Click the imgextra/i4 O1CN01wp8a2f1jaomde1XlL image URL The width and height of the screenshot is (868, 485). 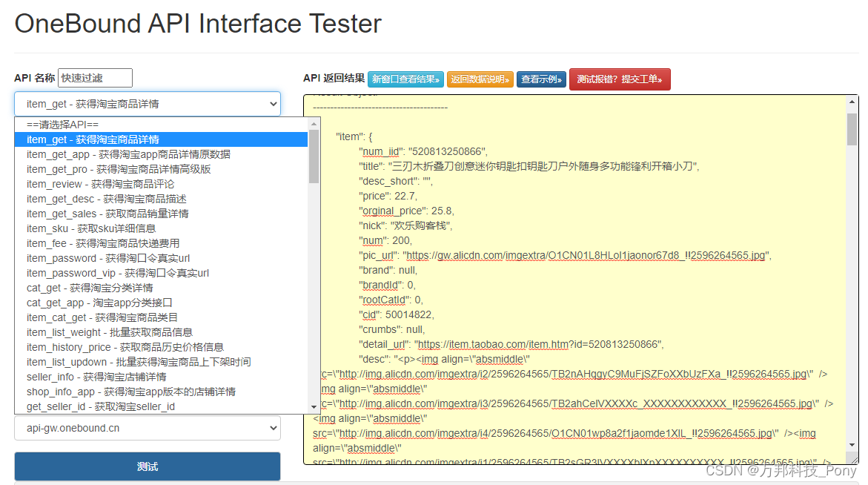(x=559, y=434)
